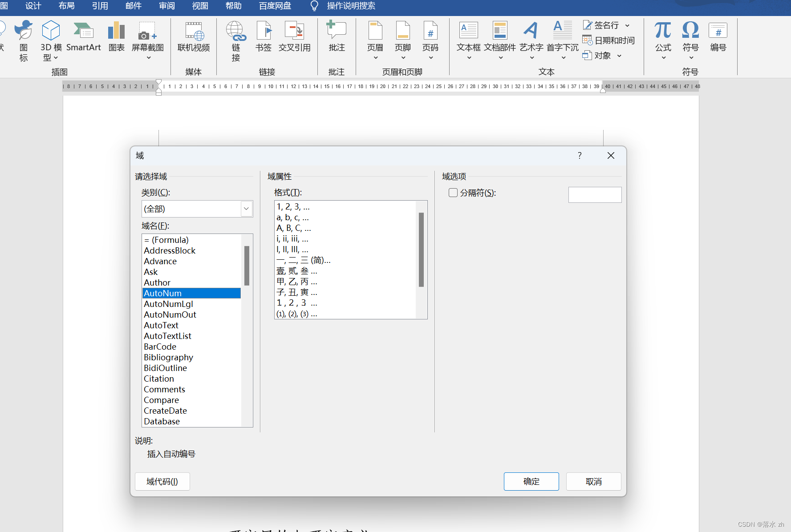Expand the 首字下沉 dropdown chevron
The height and width of the screenshot is (532, 791).
pos(564,57)
